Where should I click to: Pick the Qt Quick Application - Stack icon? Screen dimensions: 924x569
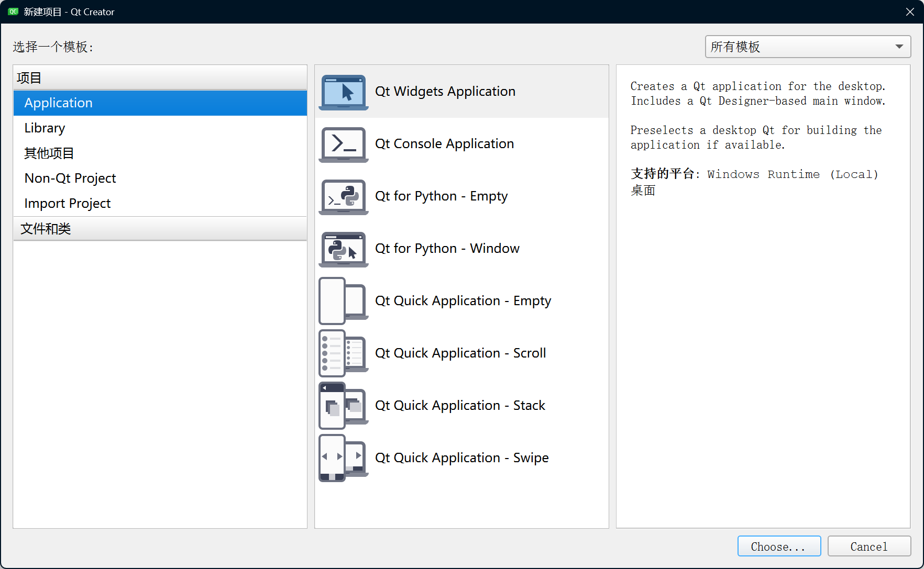point(344,406)
